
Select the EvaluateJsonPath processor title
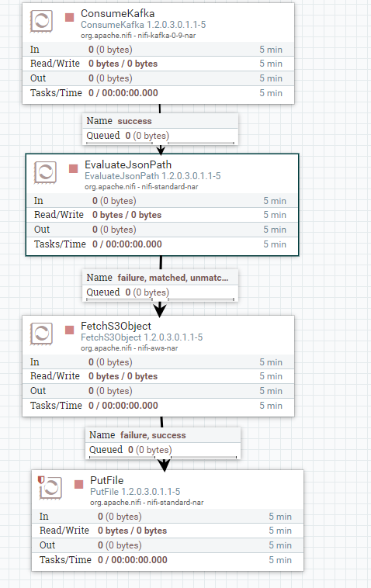(128, 164)
